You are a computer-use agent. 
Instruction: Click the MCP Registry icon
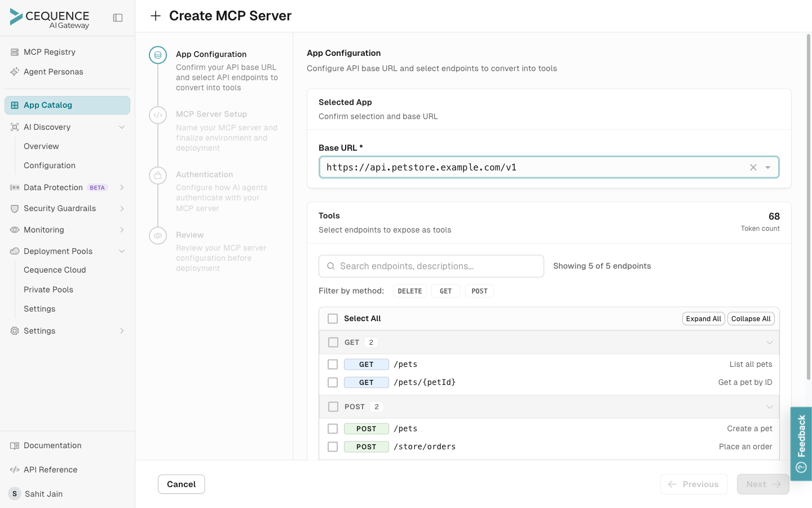(x=15, y=52)
